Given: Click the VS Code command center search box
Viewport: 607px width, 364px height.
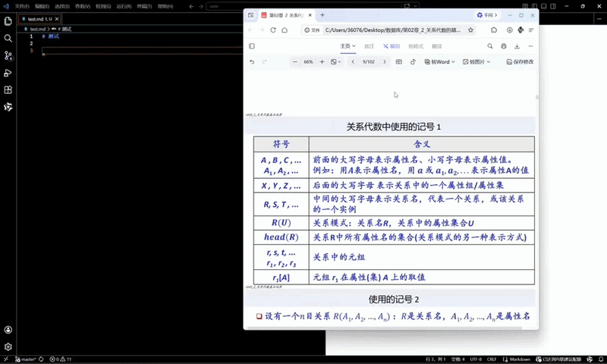Looking at the screenshot, I should [313, 6].
